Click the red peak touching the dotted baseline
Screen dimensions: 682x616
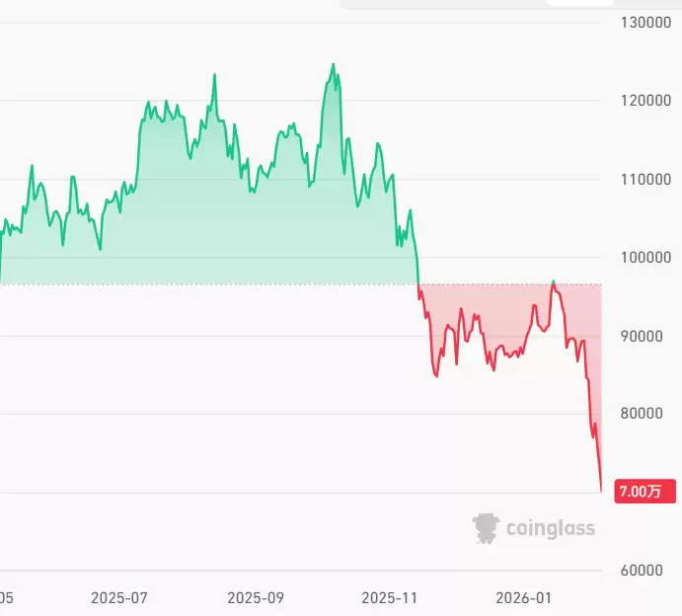pyautogui.click(x=553, y=282)
